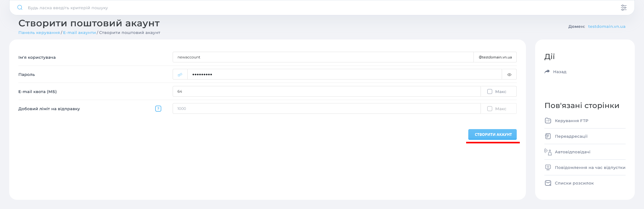Click the Списки розсилок envelope icon
Image resolution: width=644 pixels, height=209 pixels.
tap(548, 183)
